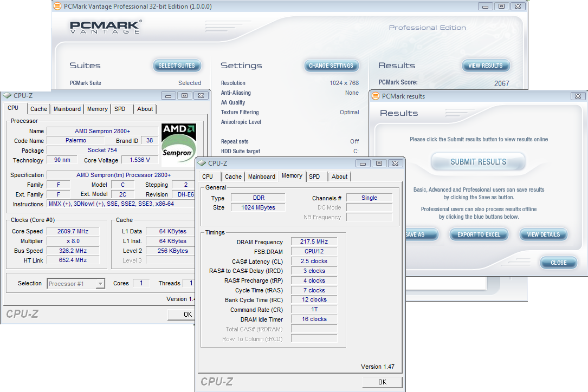Minimize the PCMark Vantage window
Viewport: 588px width, 392px height.
[485, 6]
